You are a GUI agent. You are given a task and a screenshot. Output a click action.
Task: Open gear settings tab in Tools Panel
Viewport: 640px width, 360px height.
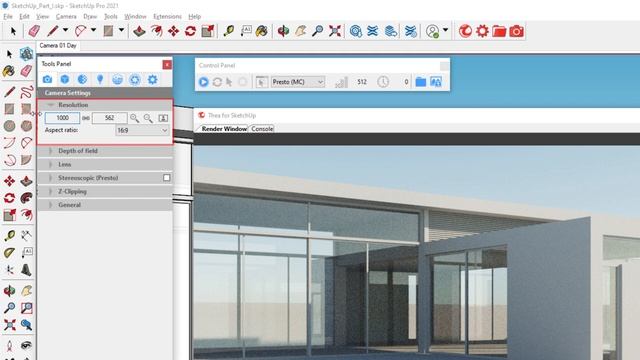click(153, 80)
